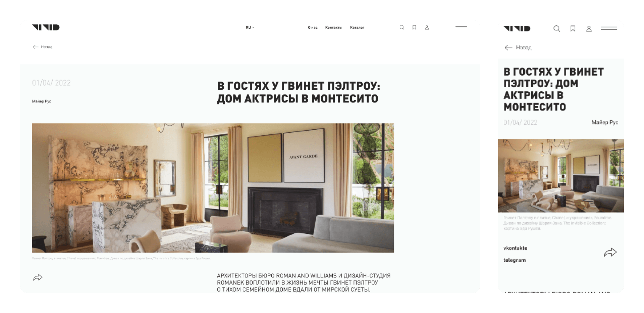Click the large living room photo in desktop article
The width and height of the screenshot is (644, 313).
coord(213,188)
